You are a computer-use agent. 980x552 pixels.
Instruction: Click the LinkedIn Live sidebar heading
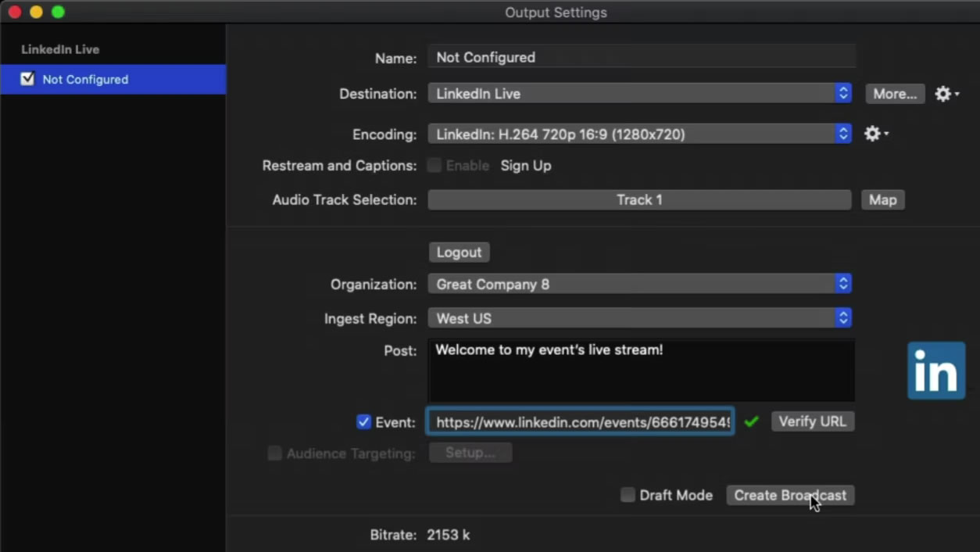coord(60,49)
